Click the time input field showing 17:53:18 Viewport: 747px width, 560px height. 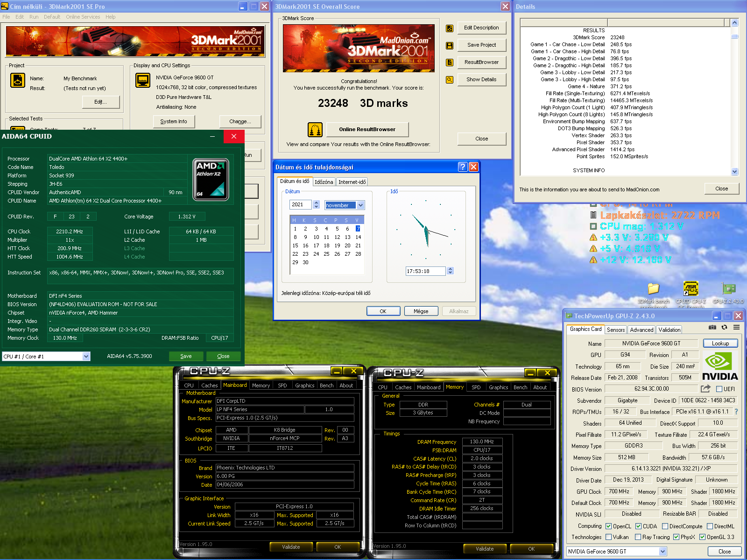tap(426, 271)
